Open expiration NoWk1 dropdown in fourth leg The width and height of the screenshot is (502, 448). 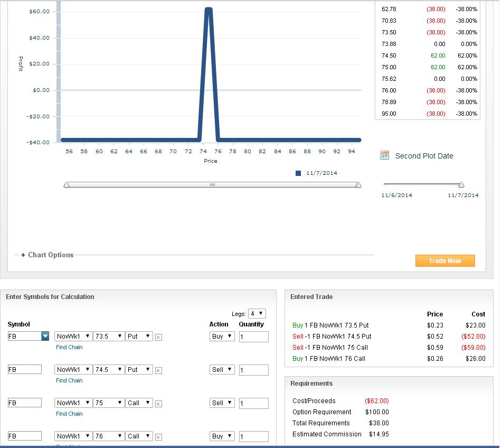coord(73,436)
